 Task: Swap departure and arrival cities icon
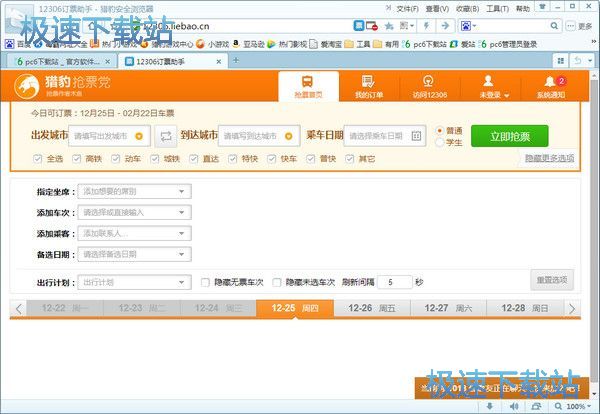pyautogui.click(x=166, y=135)
